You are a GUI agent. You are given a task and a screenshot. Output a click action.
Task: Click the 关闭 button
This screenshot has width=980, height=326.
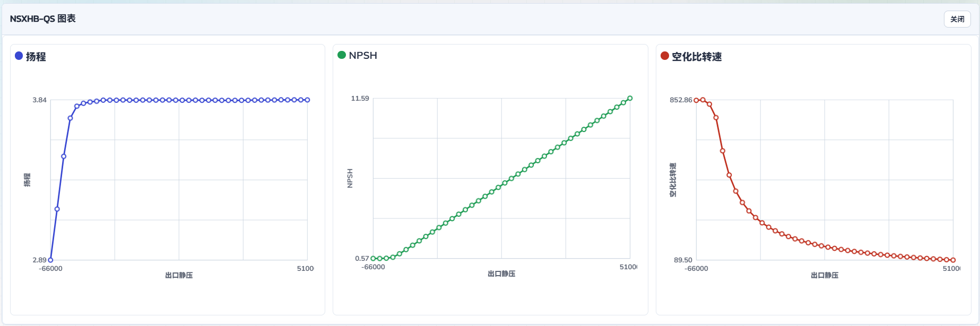tap(957, 19)
